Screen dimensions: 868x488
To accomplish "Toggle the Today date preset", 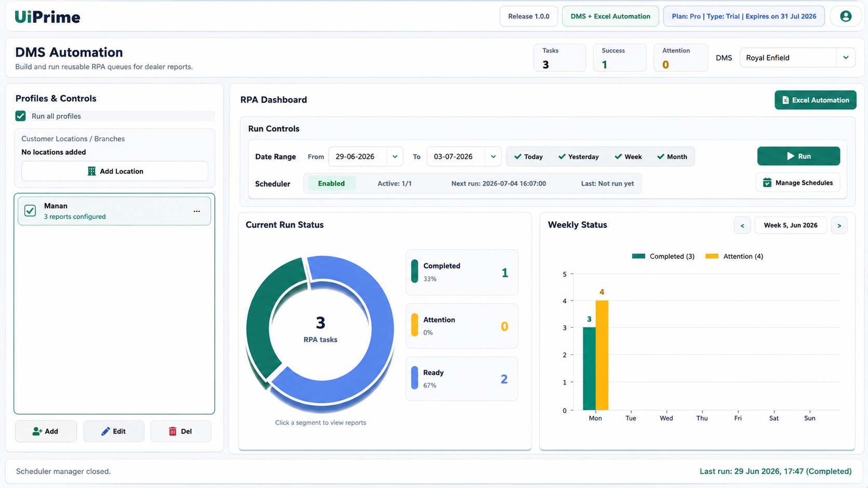I will [x=528, y=157].
